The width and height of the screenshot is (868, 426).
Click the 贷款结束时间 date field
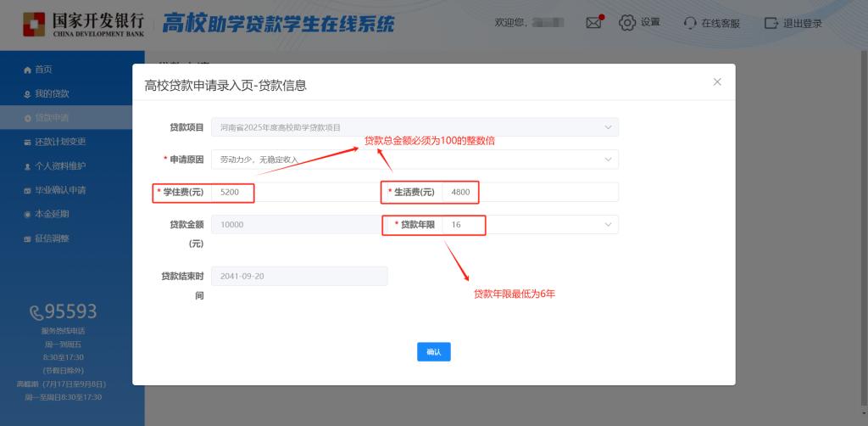[x=299, y=277]
